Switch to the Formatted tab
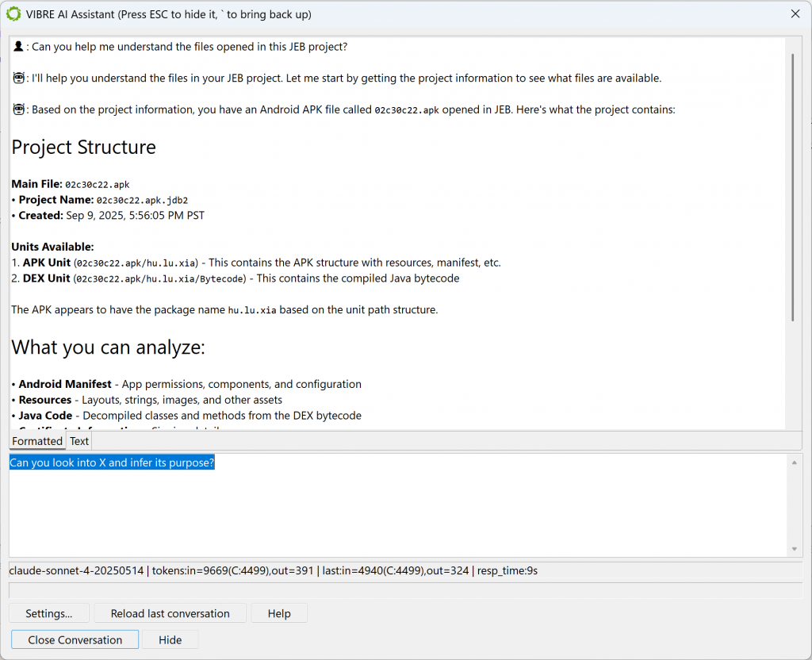 (37, 441)
